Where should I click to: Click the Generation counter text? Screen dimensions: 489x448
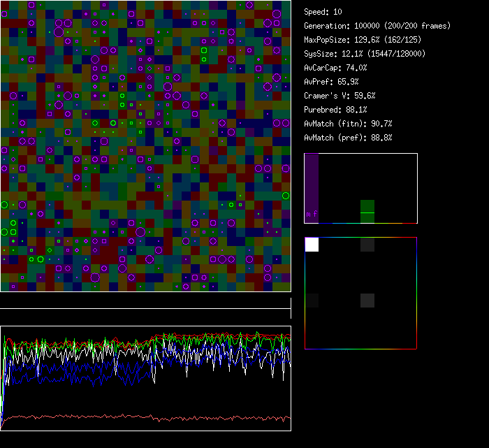coord(377,26)
